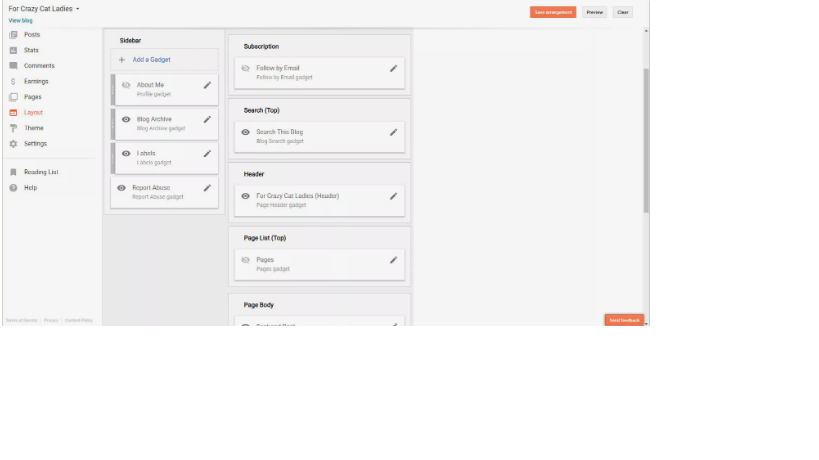Open the Posts menu item
The width and height of the screenshot is (819, 460).
coord(32,34)
